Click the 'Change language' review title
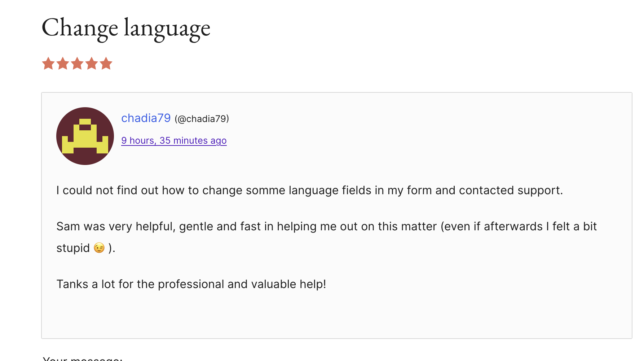Viewport: 644px width, 361px height. click(x=126, y=28)
